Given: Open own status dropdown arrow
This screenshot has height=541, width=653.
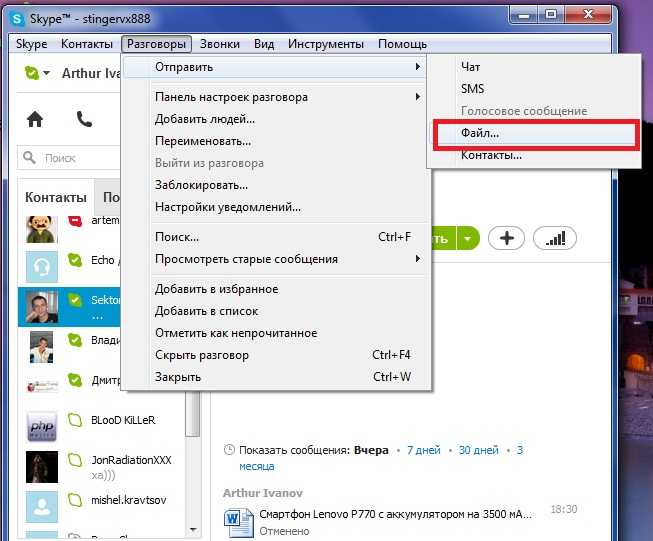Looking at the screenshot, I should click(x=47, y=73).
